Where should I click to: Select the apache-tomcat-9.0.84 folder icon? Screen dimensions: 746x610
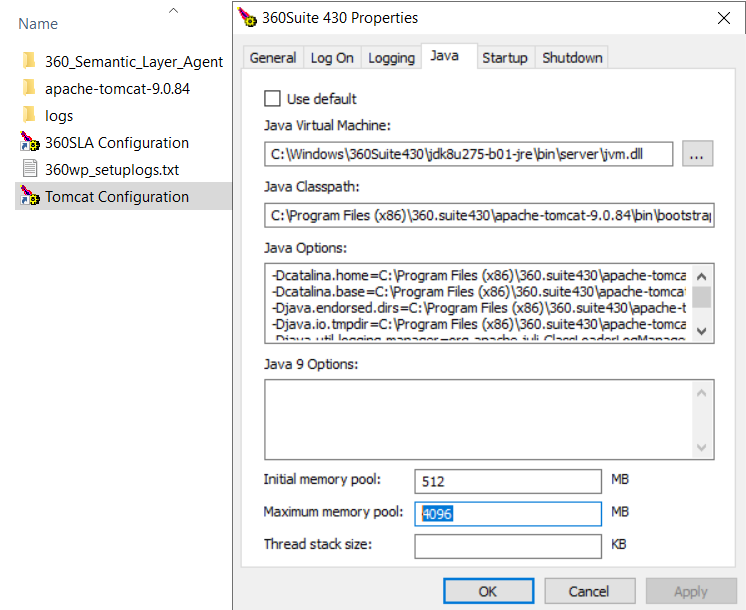point(29,88)
